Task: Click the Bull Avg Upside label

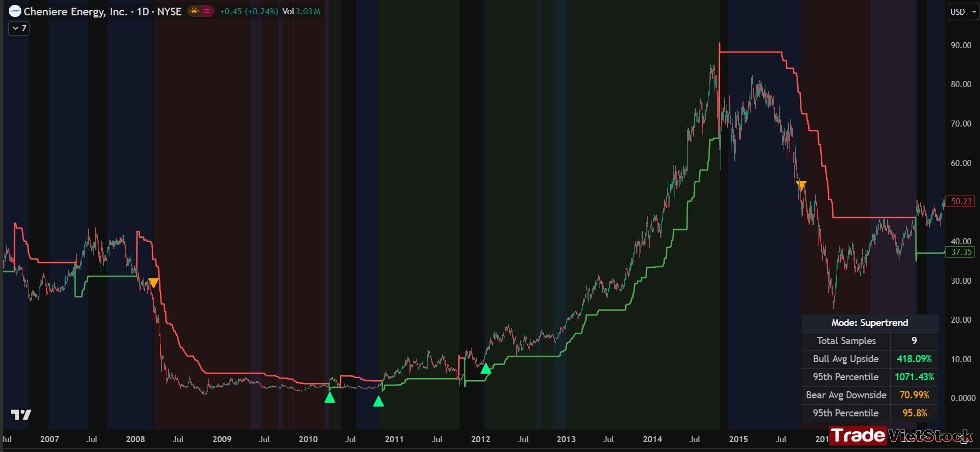Action: (846, 359)
